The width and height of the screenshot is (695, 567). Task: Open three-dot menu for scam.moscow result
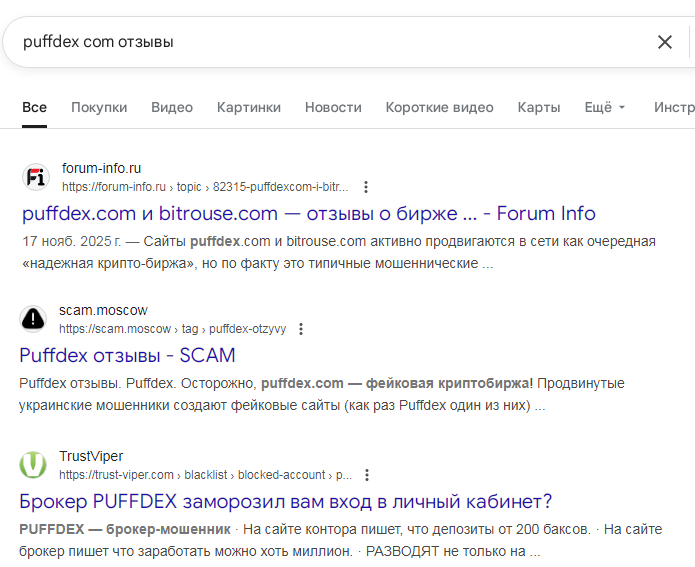coord(301,329)
